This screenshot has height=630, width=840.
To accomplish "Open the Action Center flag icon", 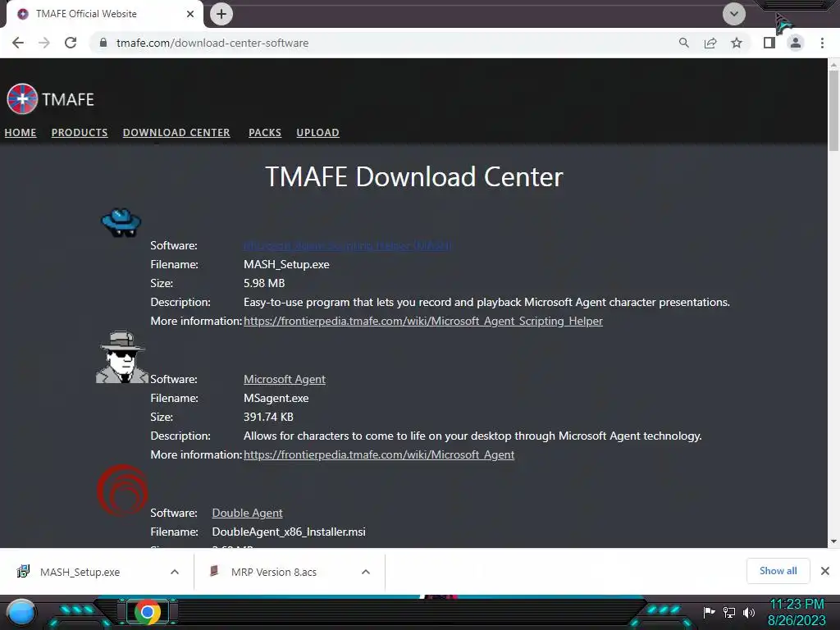I will 710,612.
